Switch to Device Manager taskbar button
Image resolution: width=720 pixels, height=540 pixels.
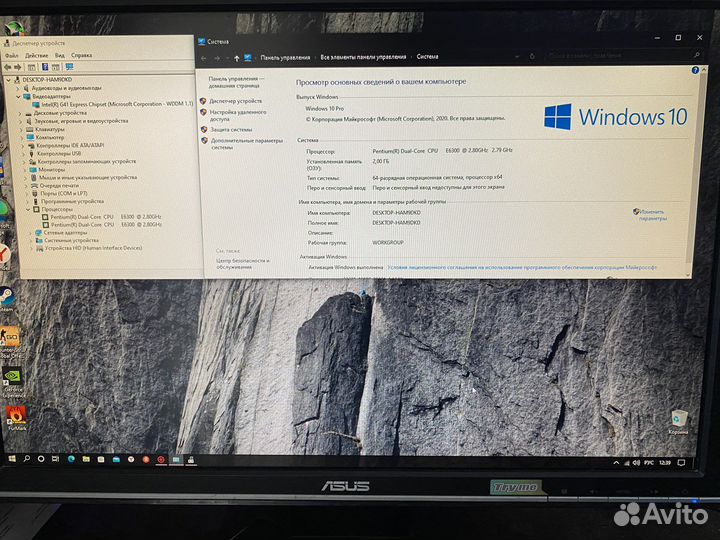[191, 460]
